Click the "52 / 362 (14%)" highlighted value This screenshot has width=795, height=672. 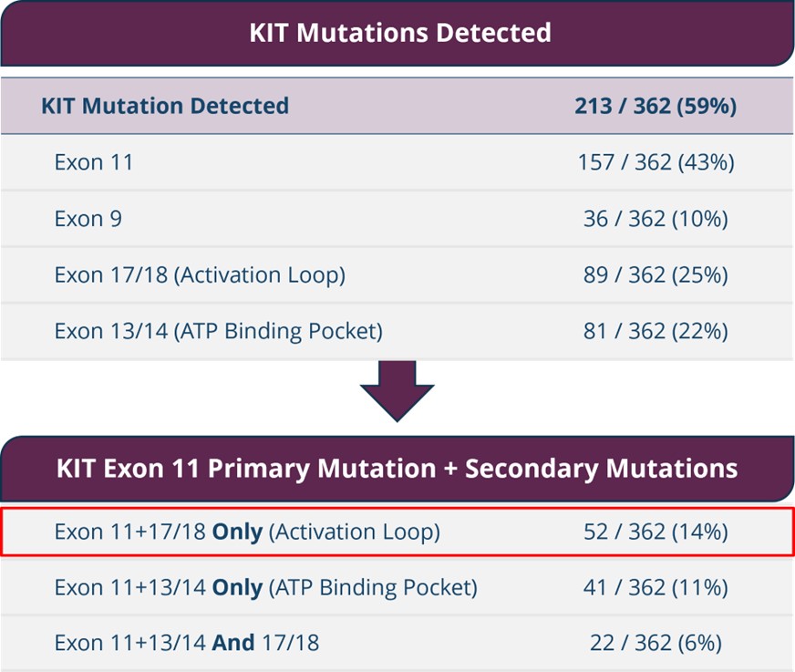656,532
